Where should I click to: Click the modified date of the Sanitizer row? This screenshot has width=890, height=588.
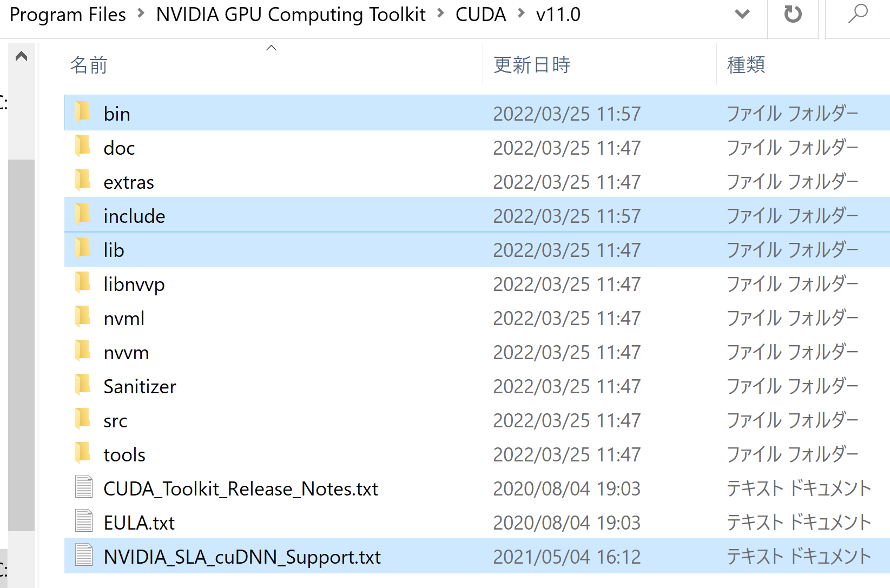click(x=566, y=386)
